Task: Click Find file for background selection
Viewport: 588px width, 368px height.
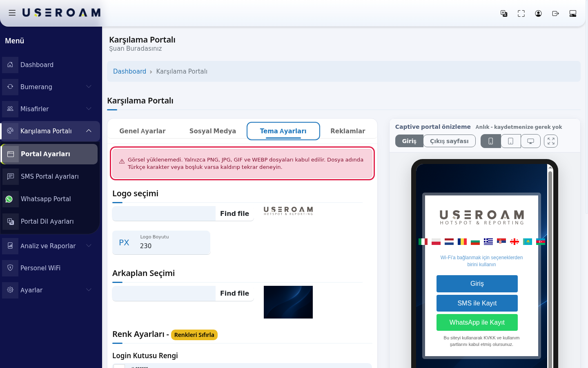Action: click(235, 293)
